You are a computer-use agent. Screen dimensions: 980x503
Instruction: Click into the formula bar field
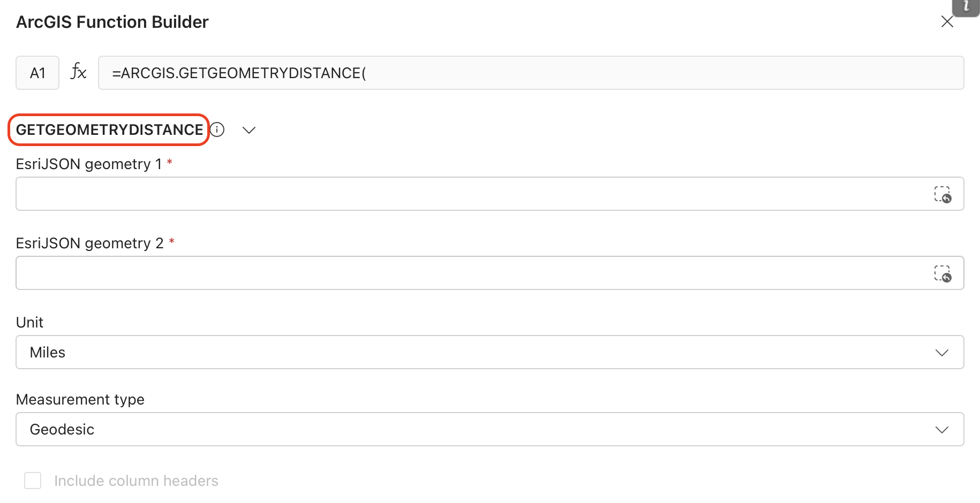[530, 73]
